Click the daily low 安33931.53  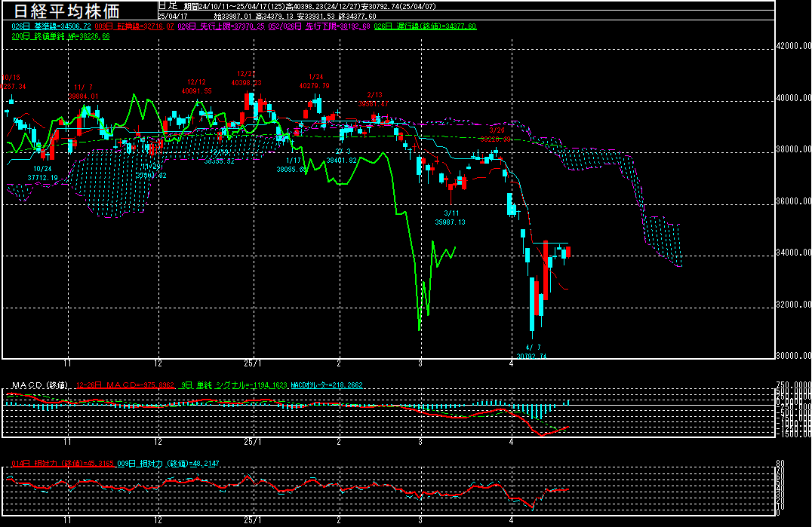(316, 16)
